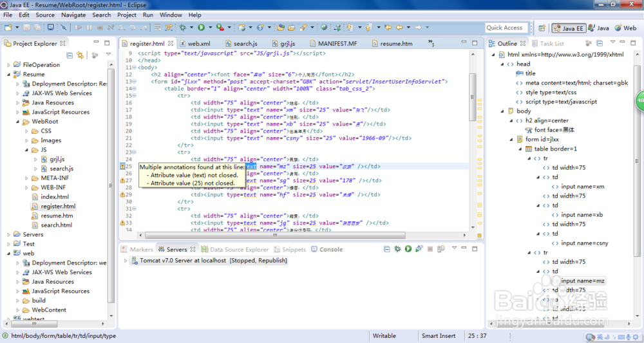Switch to the search.js editor tab
The width and height of the screenshot is (644, 343).
(241, 43)
